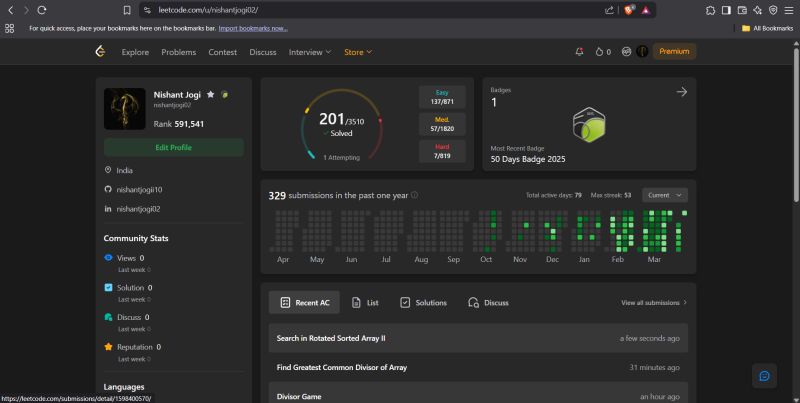Open the browser extensions puzzle icon
This screenshot has height=403, width=800.
pyautogui.click(x=710, y=10)
